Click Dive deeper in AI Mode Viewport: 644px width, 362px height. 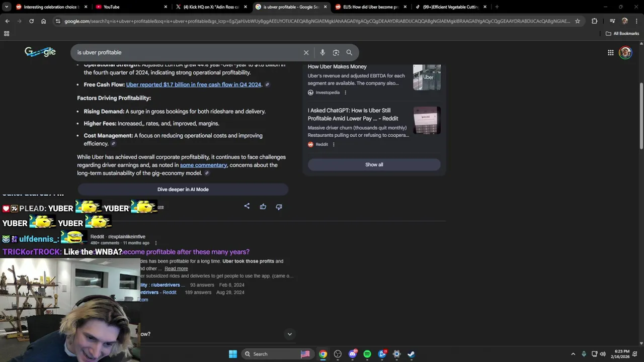pos(183,190)
